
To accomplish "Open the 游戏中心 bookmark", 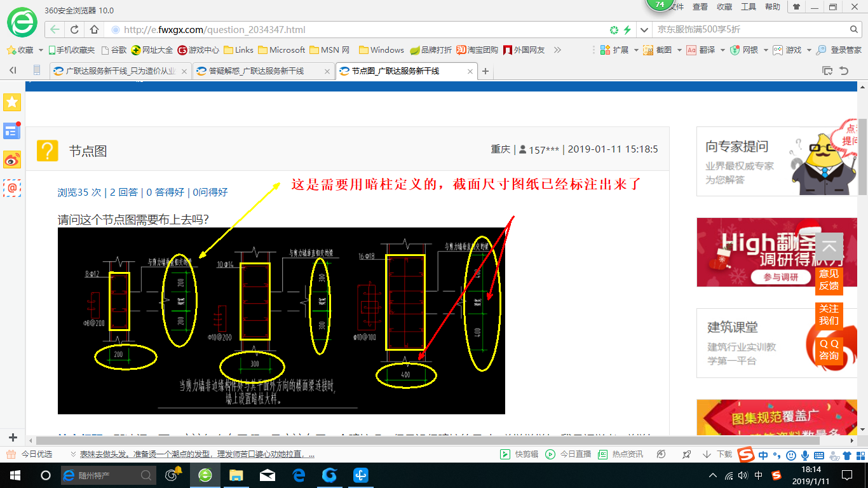I will point(198,50).
